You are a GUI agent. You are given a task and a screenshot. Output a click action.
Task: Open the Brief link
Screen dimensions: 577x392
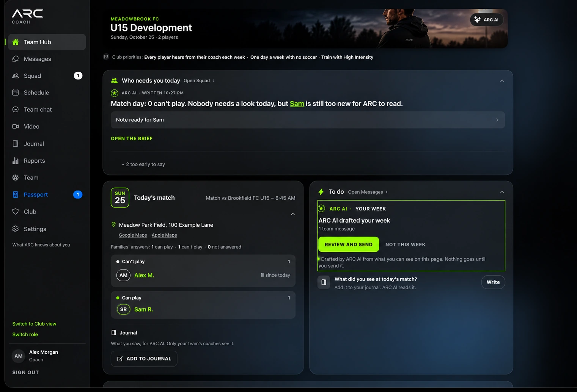(x=132, y=139)
